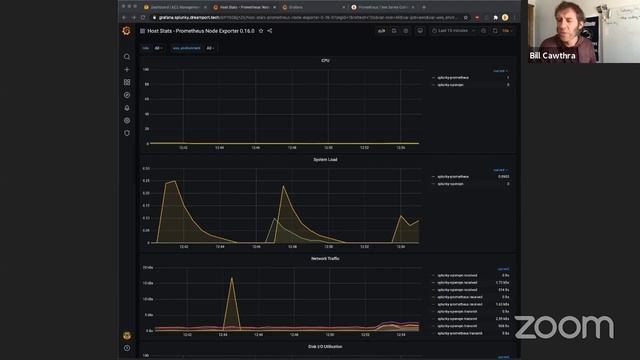Open the Dashboards grid icon in sidebar
640x360 pixels.
[127, 82]
